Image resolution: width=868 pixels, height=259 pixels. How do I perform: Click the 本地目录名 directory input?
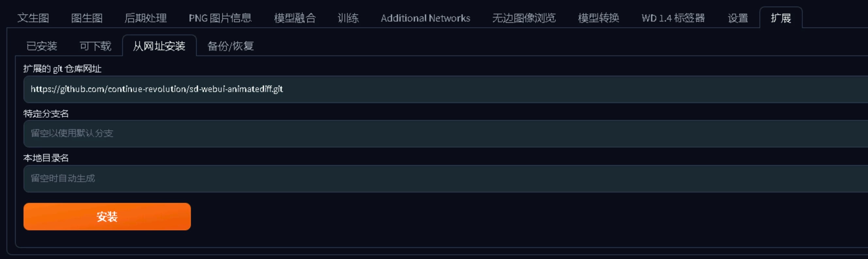coord(445,178)
